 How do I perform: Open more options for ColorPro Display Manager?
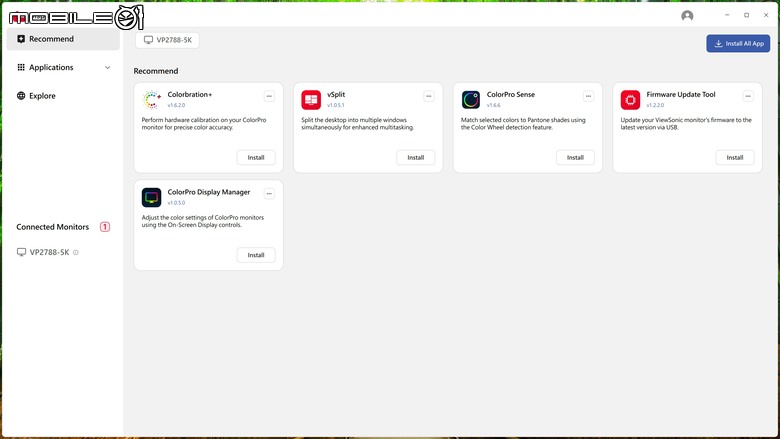[x=269, y=193]
